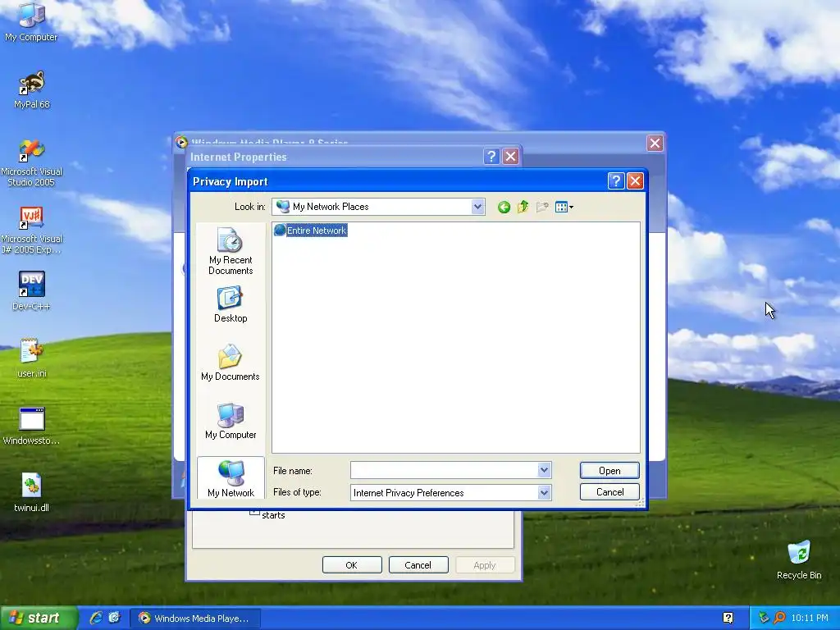Expand the Files of type dropdown

[544, 492]
